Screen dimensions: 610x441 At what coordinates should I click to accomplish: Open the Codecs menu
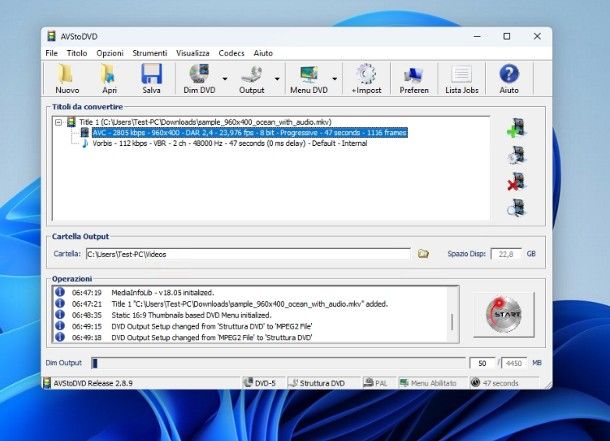(231, 52)
